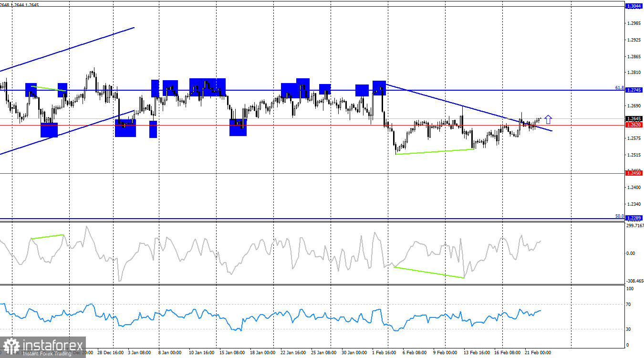Click the 1.2985 price axis value
The image size is (644, 358).
(x=634, y=23)
